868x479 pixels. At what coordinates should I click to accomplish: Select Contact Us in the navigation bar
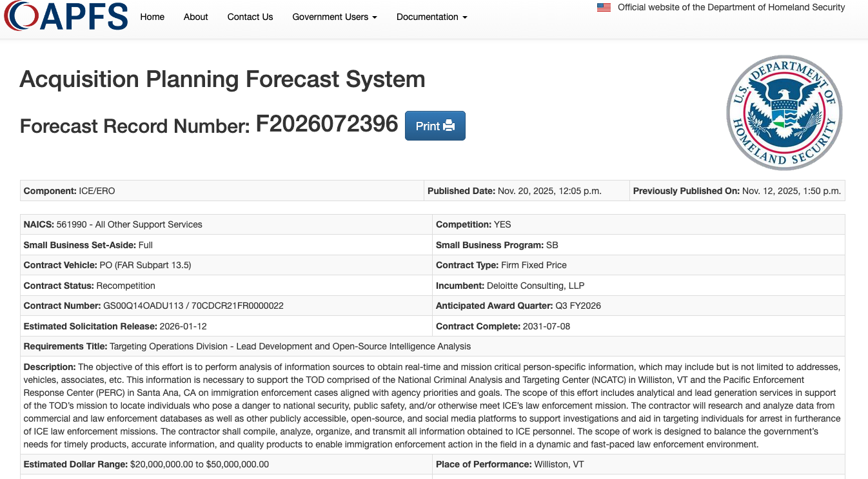coord(250,17)
